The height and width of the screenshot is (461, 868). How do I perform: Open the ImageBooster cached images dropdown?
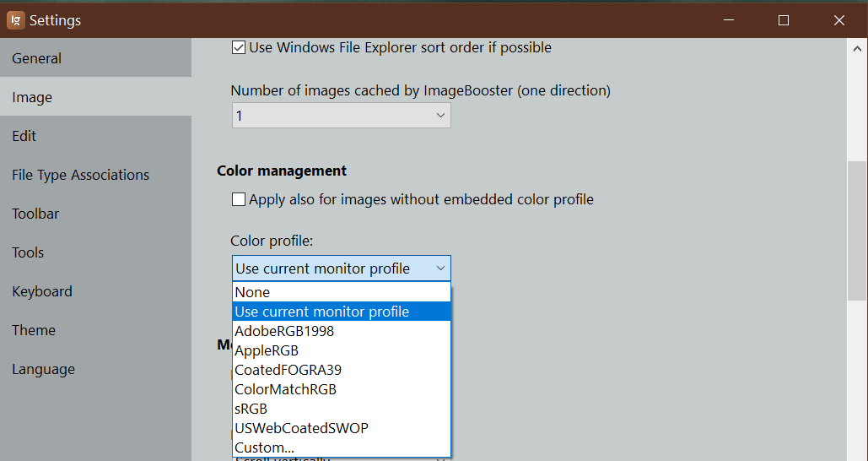pyautogui.click(x=341, y=115)
